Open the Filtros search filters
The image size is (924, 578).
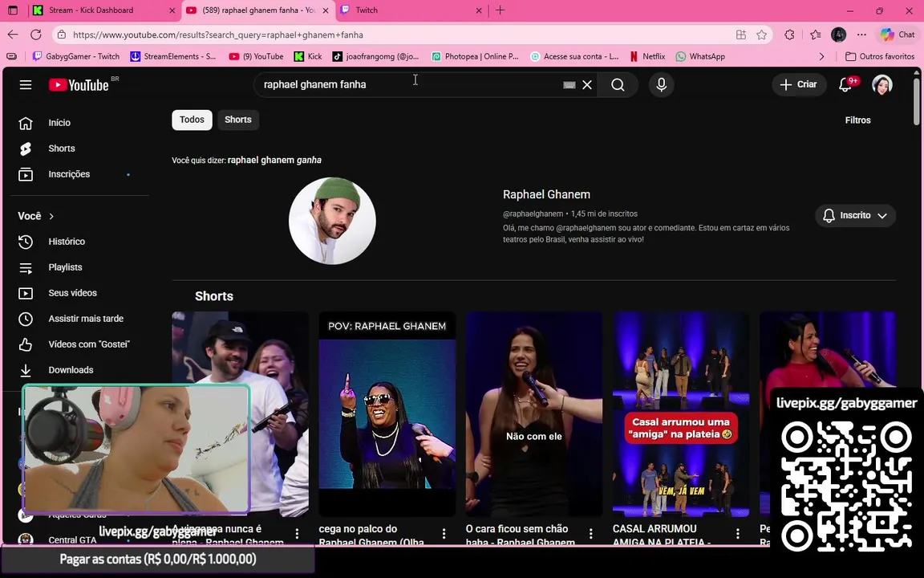857,120
